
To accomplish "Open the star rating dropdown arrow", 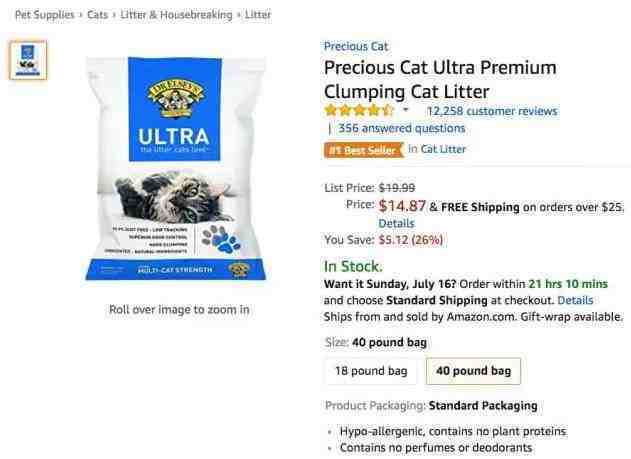I will [x=406, y=110].
